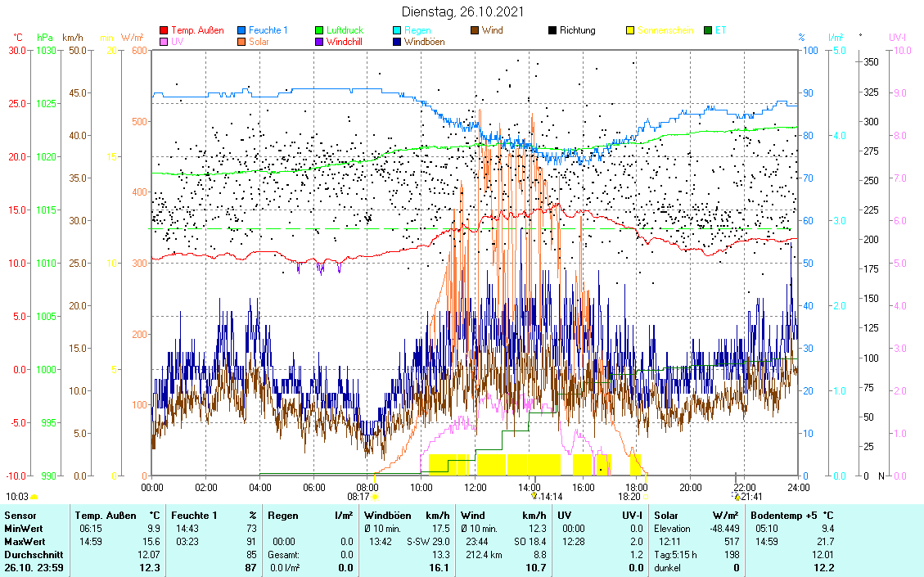Click the 18:20 sunset time marker
Screen dimensions: 924x577
[633, 496]
